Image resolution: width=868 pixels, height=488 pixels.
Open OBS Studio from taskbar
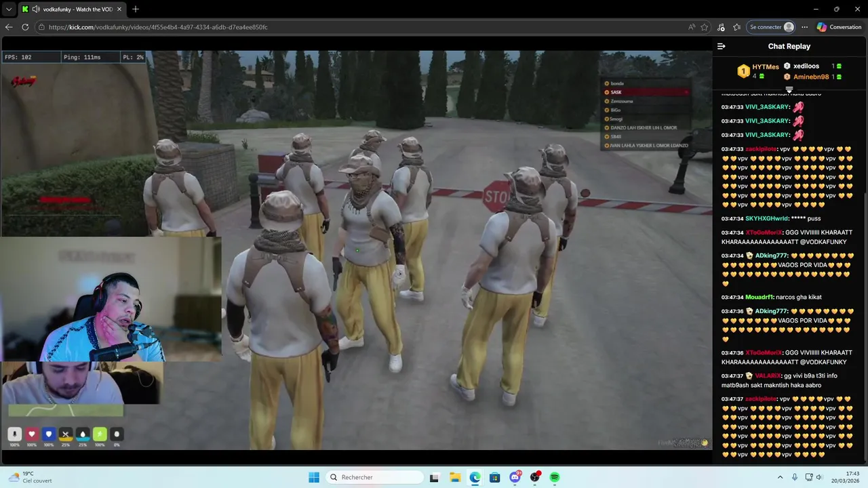(535, 477)
